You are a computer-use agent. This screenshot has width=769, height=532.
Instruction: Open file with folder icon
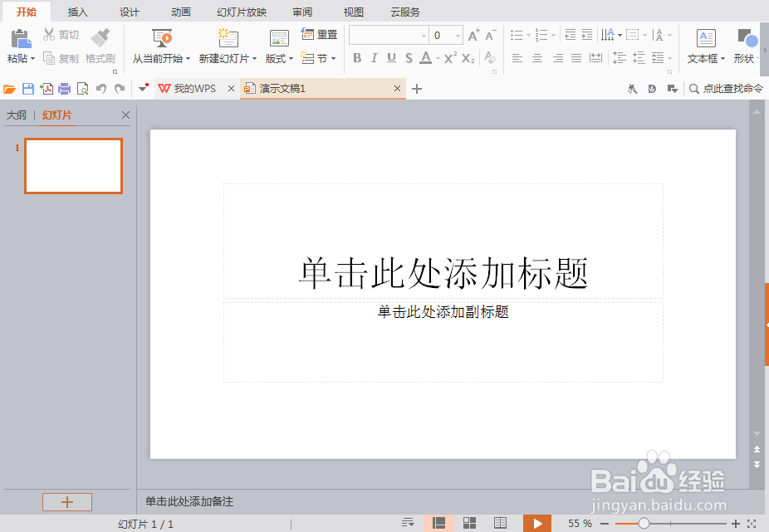click(x=9, y=89)
